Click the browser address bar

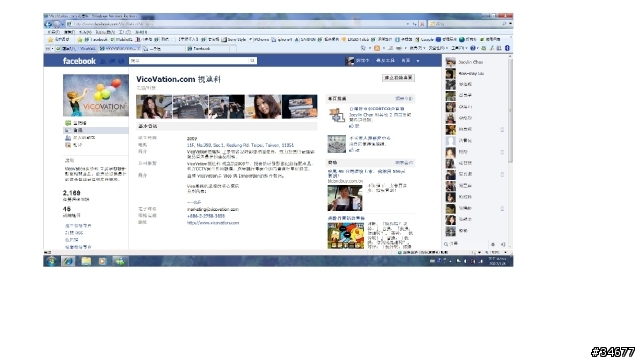237,24
